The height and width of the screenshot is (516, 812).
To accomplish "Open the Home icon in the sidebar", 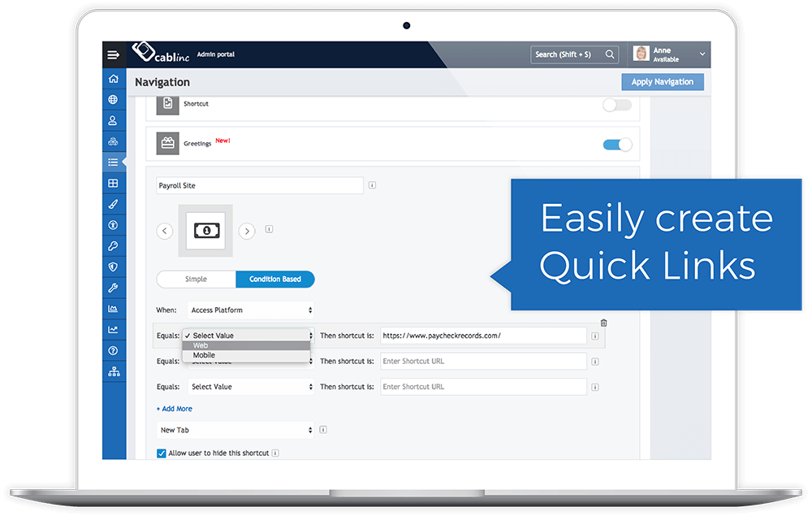I will coord(114,78).
